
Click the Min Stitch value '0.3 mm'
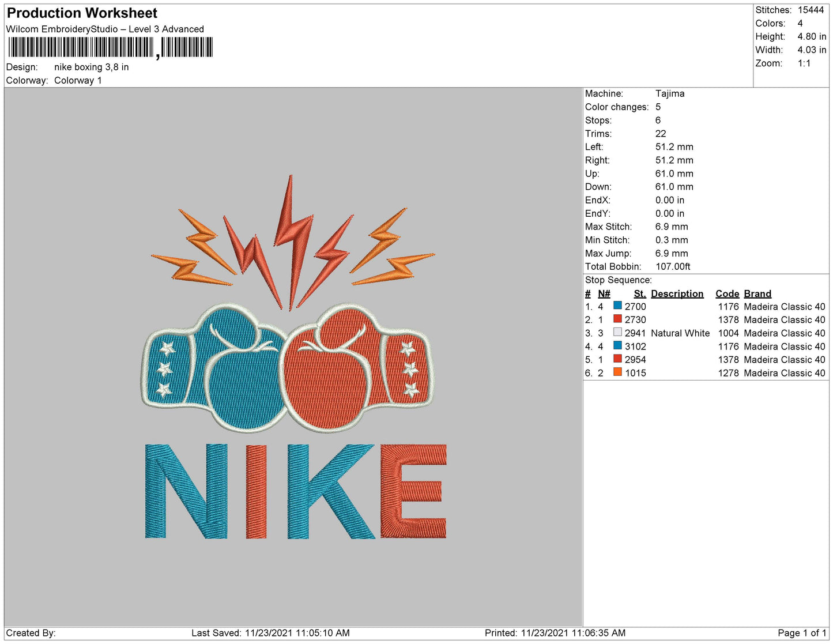click(x=672, y=239)
